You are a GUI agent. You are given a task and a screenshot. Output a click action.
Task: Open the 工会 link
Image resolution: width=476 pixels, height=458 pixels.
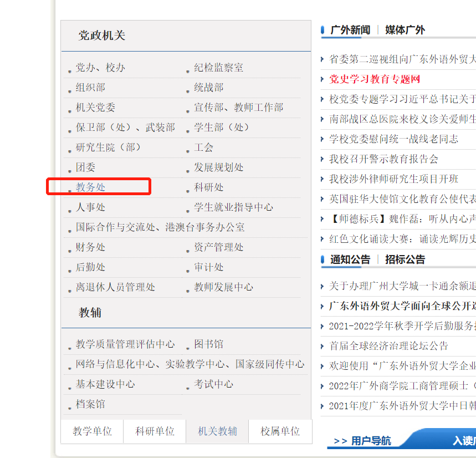[204, 147]
